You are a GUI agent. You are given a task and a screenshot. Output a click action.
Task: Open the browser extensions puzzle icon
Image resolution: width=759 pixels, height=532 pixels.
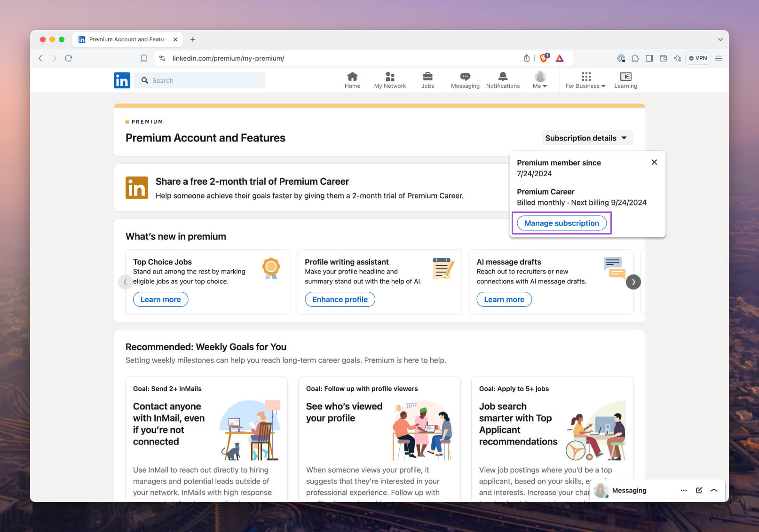click(x=635, y=58)
